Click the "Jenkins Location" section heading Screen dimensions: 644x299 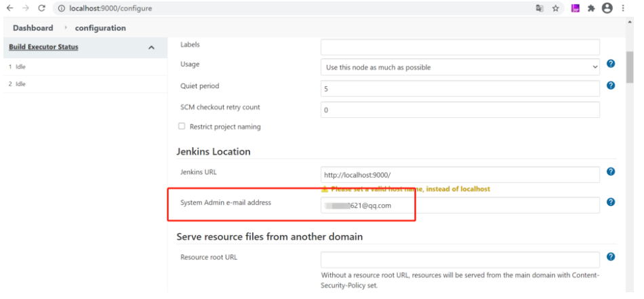pos(213,152)
